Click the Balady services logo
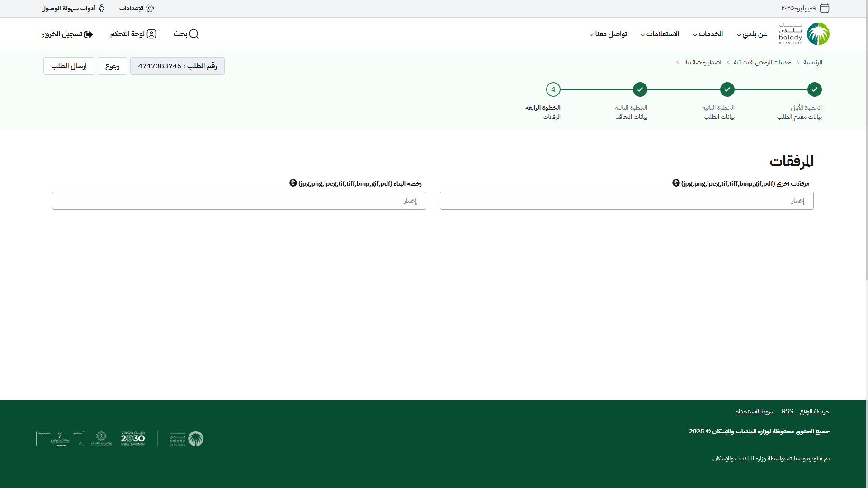This screenshot has height=488, width=868. (804, 34)
